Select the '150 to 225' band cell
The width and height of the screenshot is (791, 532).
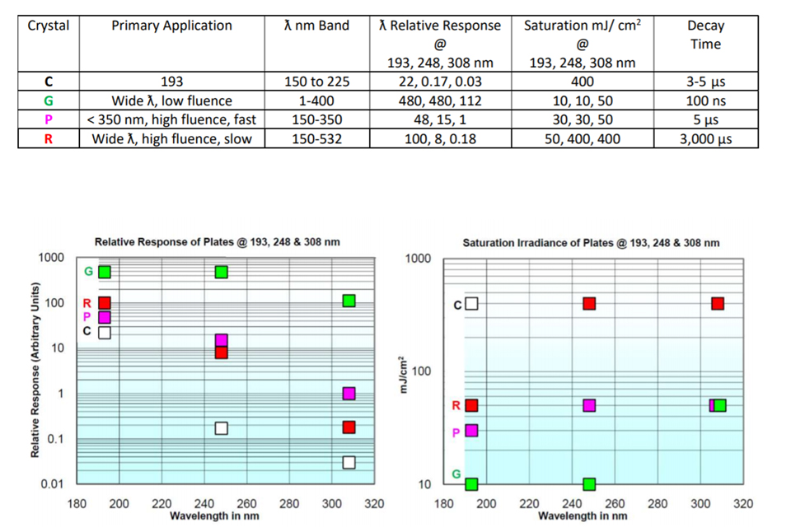(x=316, y=82)
